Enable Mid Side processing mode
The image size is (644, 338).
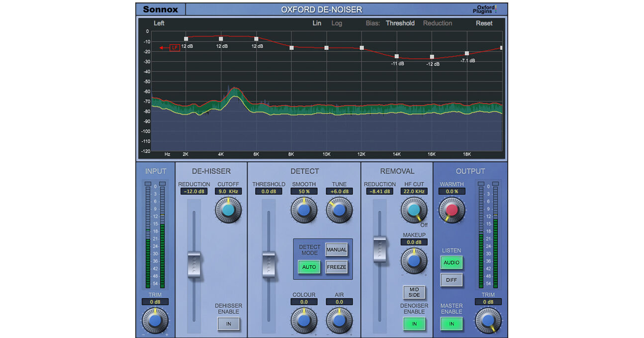414,293
